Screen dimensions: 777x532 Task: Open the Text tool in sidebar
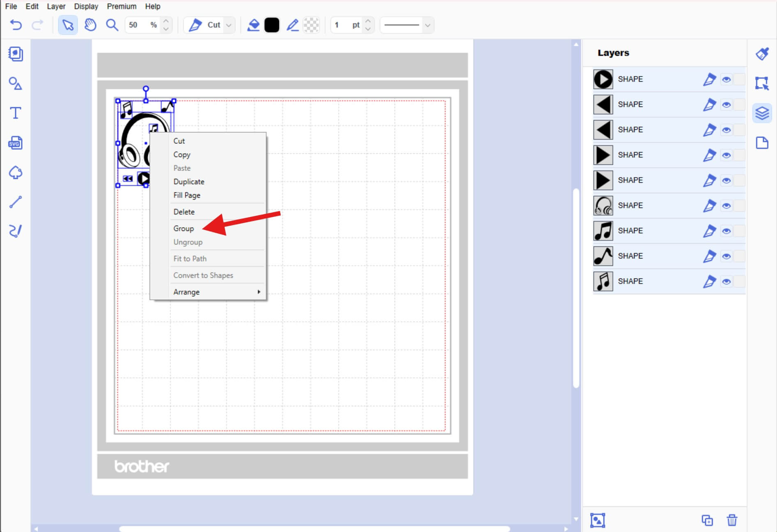pyautogui.click(x=16, y=113)
